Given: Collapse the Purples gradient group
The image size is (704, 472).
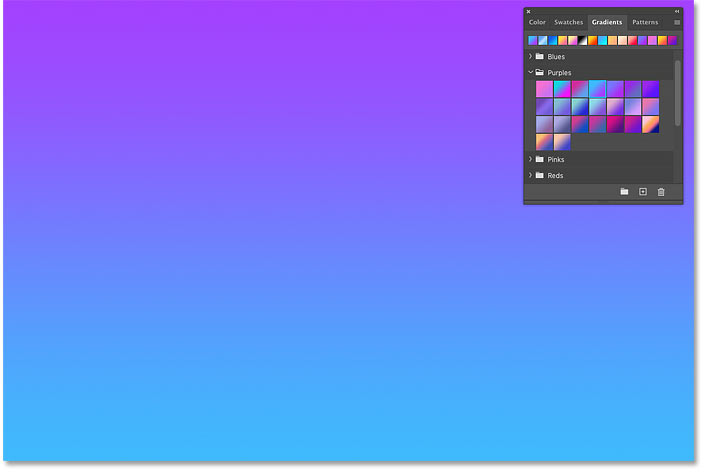Looking at the screenshot, I should pyautogui.click(x=530, y=72).
